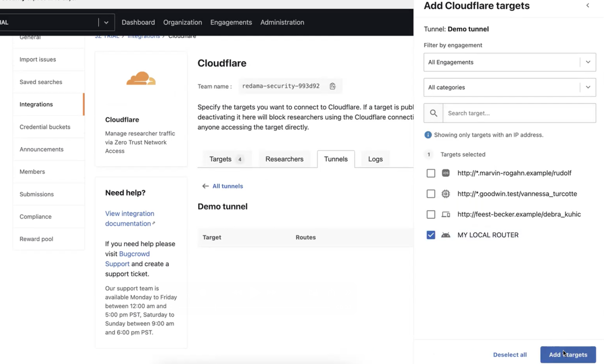This screenshot has width=604, height=364.
Task: Check the goodwin.test/vannessa_turcotte target
Action: [x=431, y=194]
